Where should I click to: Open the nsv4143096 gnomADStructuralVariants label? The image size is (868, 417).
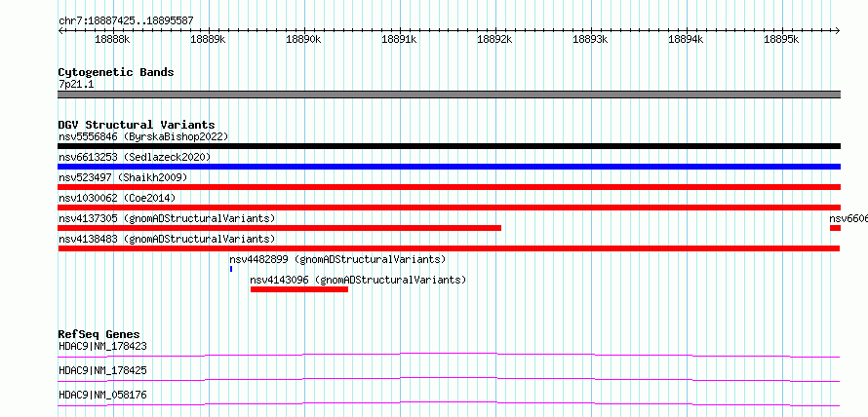(x=358, y=280)
